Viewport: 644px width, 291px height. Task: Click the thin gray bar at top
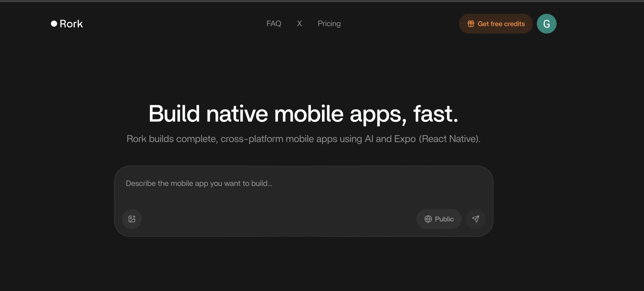pos(322,1)
